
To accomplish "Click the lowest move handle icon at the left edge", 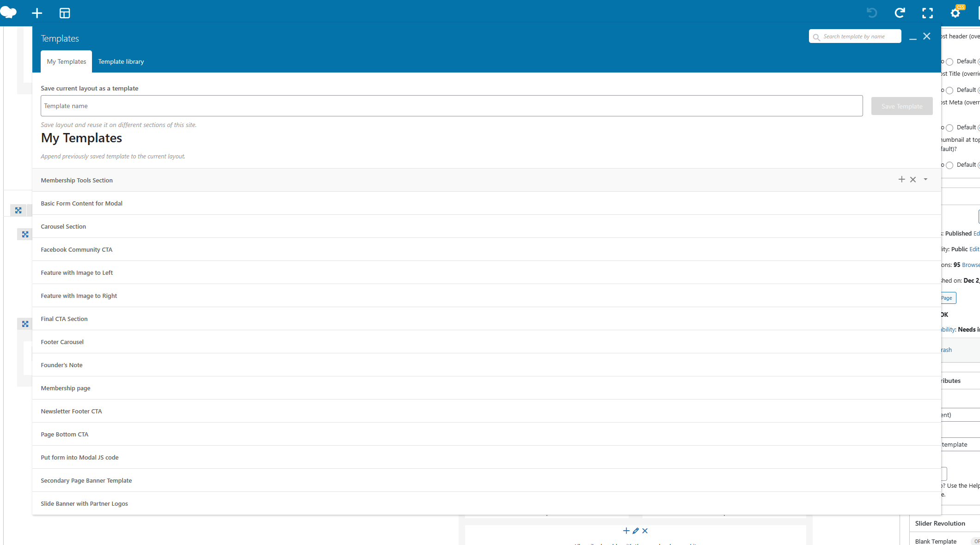I will point(25,324).
